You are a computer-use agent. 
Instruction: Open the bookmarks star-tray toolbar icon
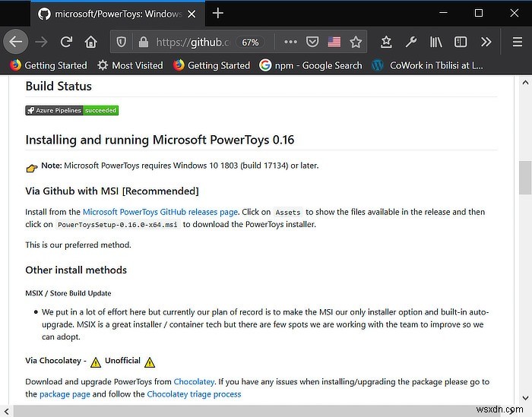(386, 42)
